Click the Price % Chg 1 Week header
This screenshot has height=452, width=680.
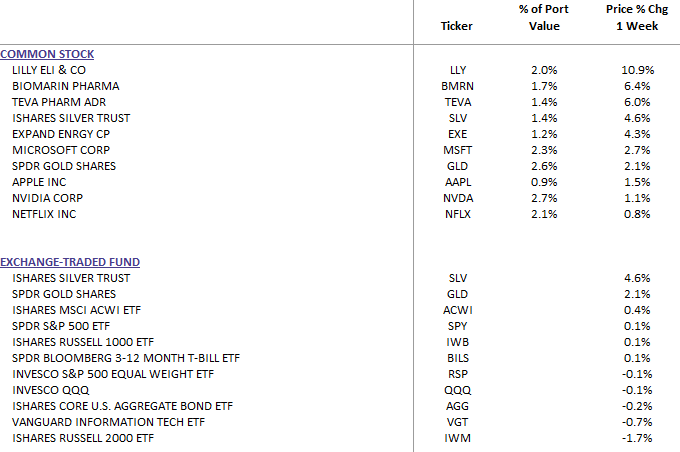631,18
